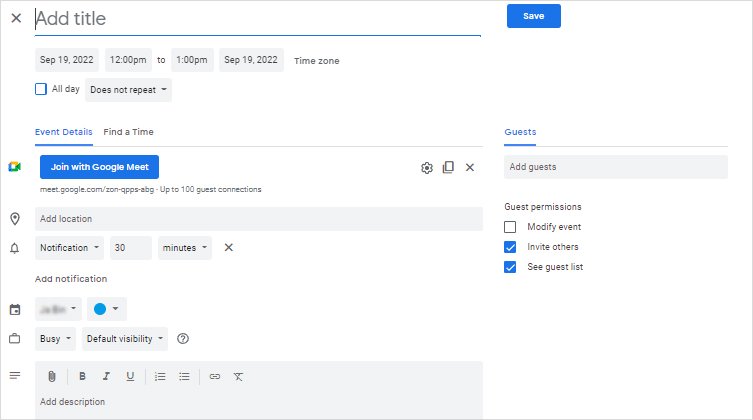Attach a file with the paperclip icon
Viewport: 753px width, 420px height.
(52, 377)
